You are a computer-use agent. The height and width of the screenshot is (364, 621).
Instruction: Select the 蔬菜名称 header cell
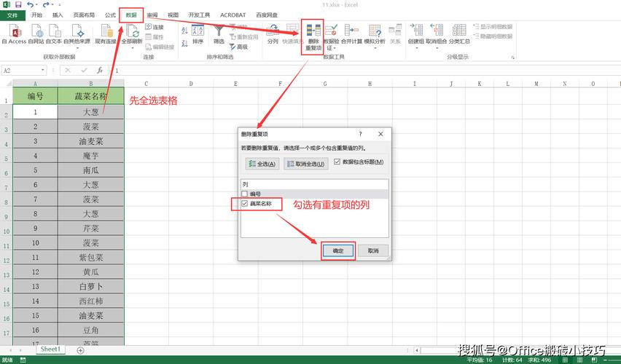[x=90, y=96]
